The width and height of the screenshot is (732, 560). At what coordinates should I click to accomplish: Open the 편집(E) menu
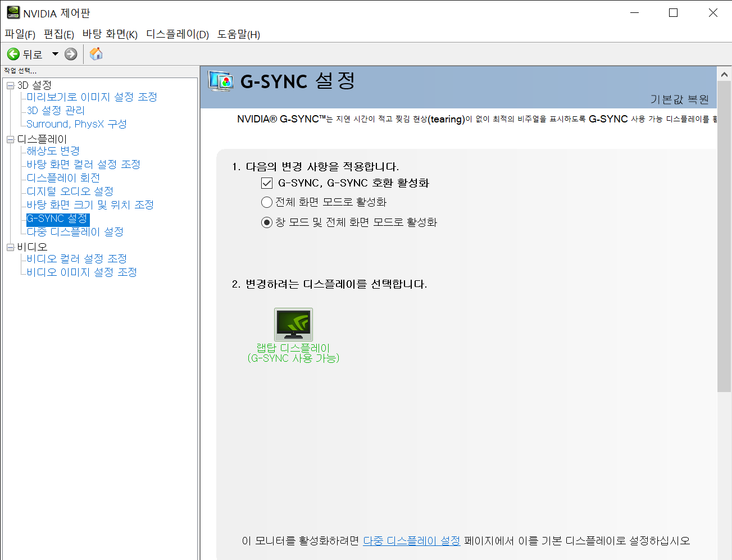click(x=59, y=34)
